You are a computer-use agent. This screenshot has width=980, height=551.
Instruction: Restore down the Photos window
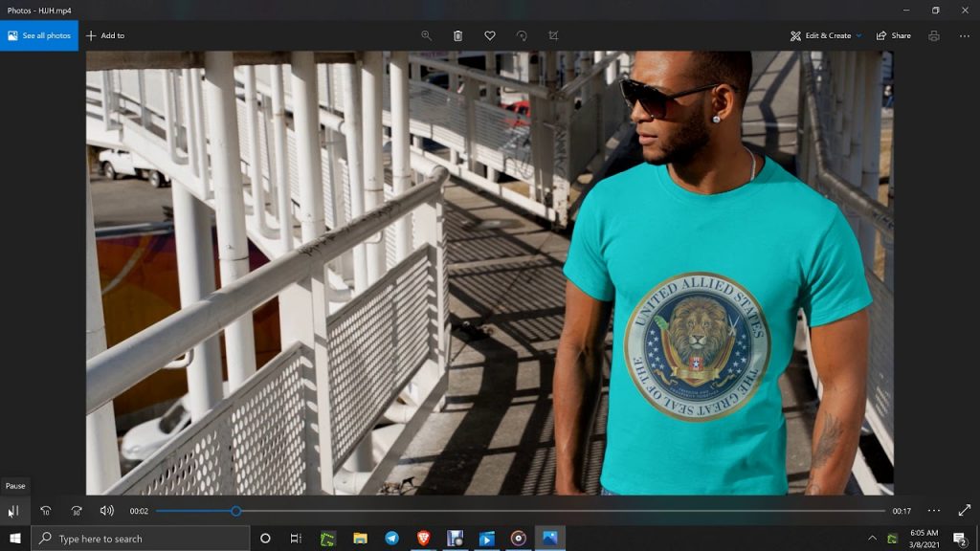point(936,10)
